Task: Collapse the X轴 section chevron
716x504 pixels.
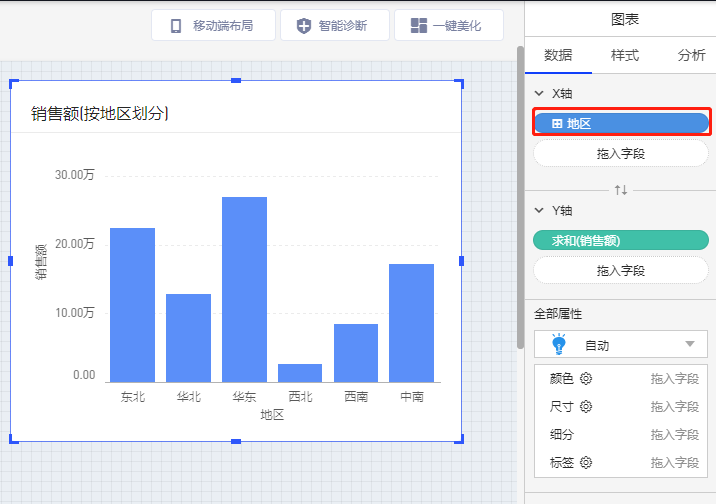Action: pos(539,94)
